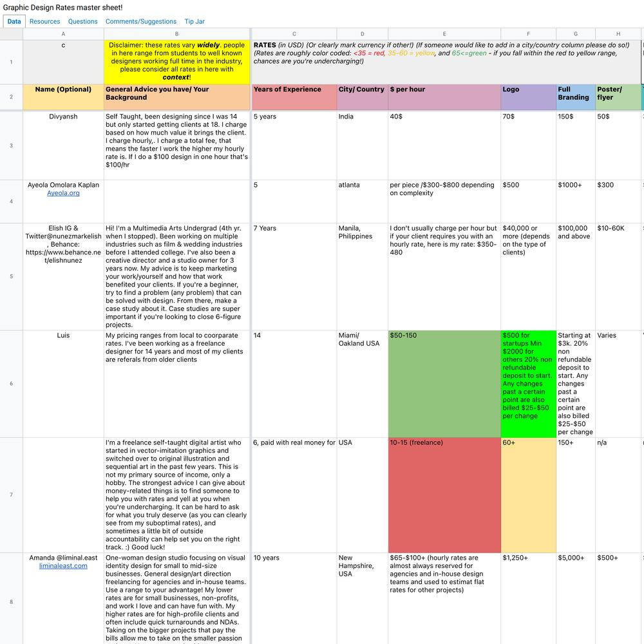Click the 'India' city cell
644x644 pixels.
click(x=362, y=146)
